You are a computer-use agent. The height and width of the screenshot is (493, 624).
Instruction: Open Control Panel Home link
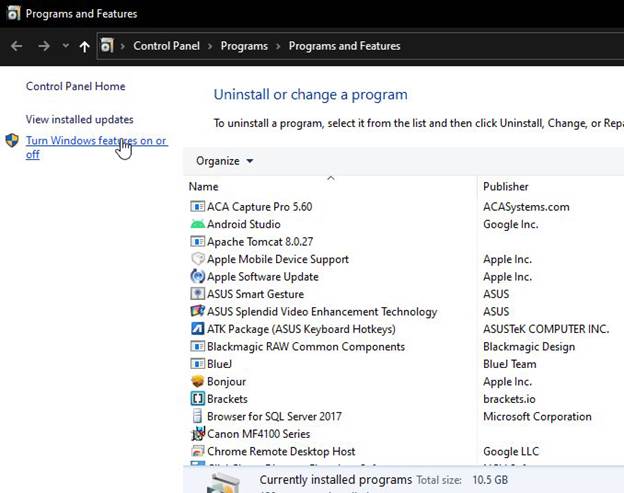pos(76,86)
